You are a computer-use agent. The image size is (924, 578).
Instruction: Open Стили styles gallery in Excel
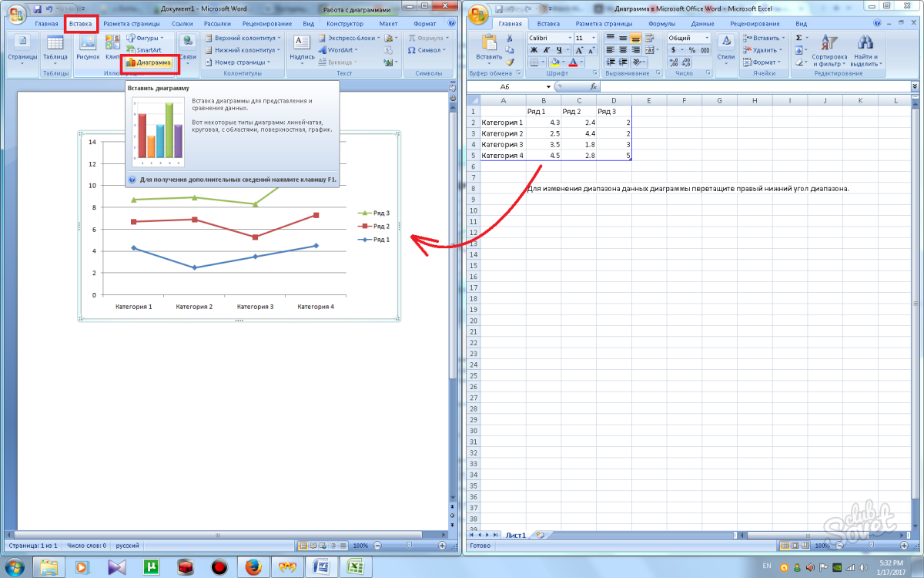click(x=725, y=48)
